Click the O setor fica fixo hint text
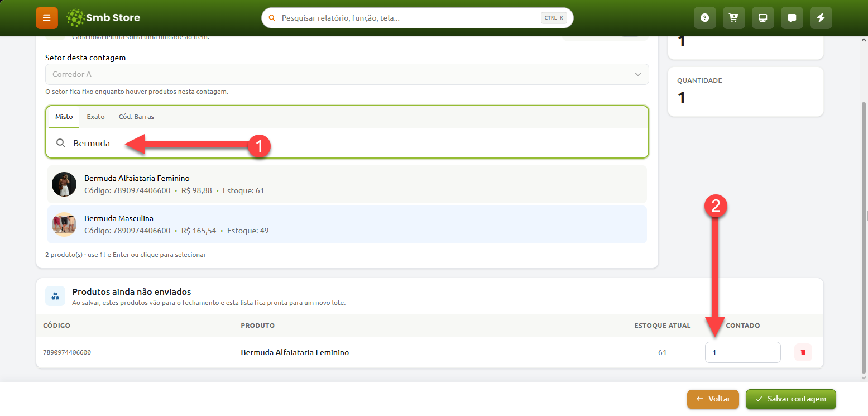Screen dimensions: 868x416 click(x=137, y=92)
